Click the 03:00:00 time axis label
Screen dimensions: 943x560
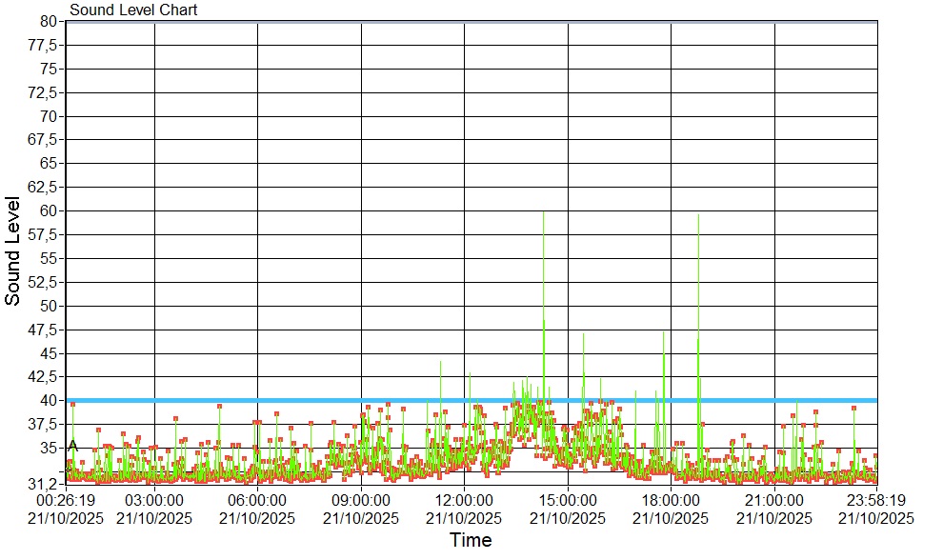[x=154, y=500]
